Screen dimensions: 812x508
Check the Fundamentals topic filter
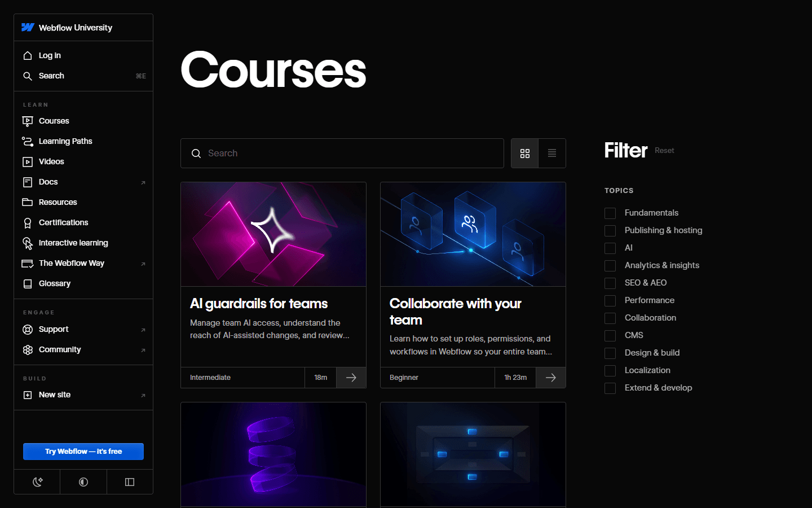[610, 213]
